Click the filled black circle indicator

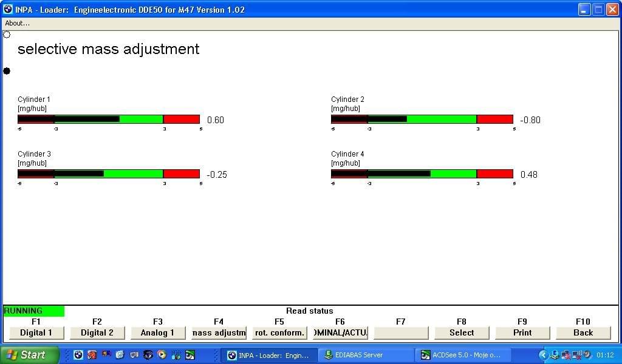click(7, 71)
